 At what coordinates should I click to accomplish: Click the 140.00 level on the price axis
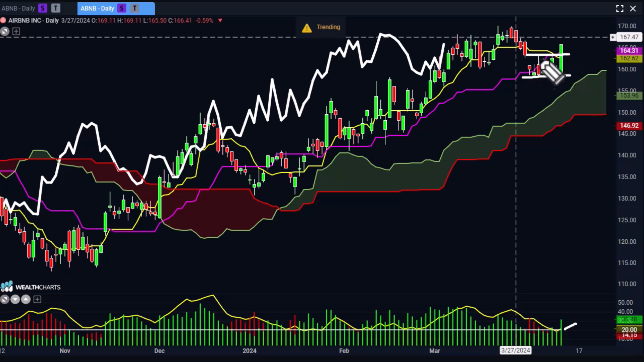coord(627,155)
